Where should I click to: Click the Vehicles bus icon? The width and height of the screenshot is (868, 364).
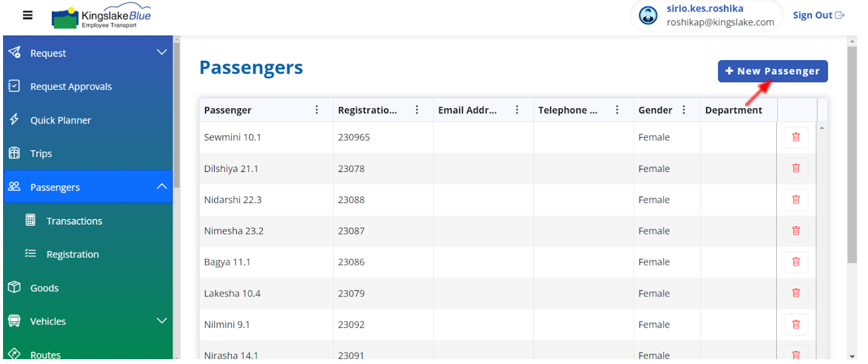pyautogui.click(x=14, y=321)
